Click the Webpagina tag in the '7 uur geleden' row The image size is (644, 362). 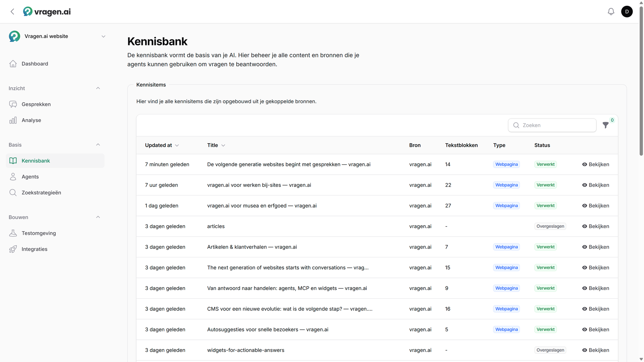click(x=507, y=185)
